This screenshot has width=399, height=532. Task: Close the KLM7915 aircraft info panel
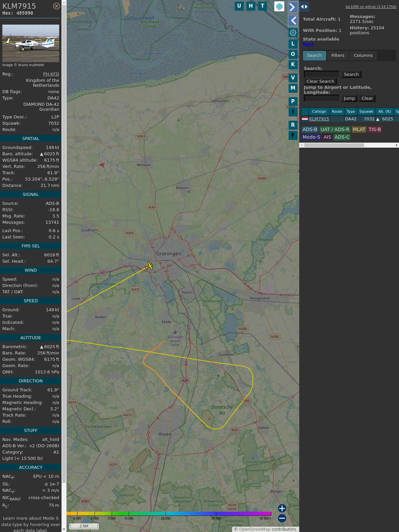pos(57,6)
